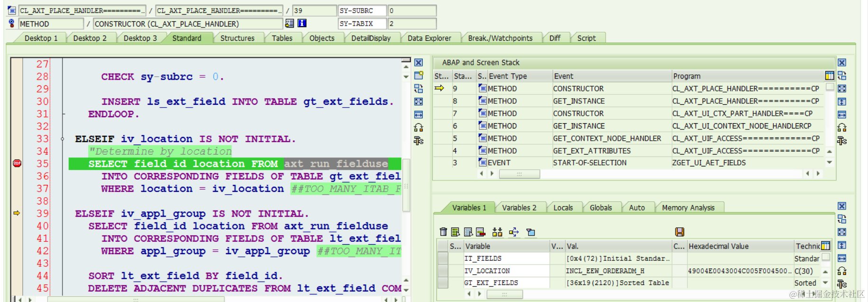Image resolution: width=868 pixels, height=302 pixels.
Task: Click the down arrow of Variables table scrollbar
Action: (x=826, y=283)
